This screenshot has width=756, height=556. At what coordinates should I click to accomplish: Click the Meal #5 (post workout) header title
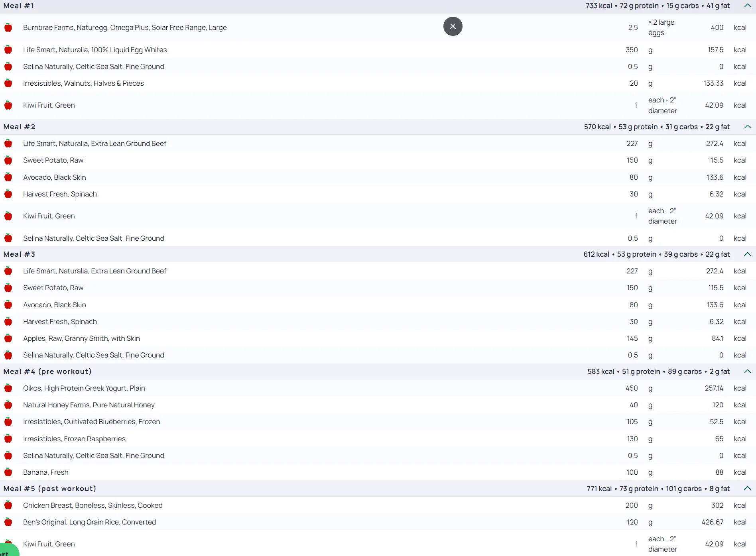pos(50,489)
